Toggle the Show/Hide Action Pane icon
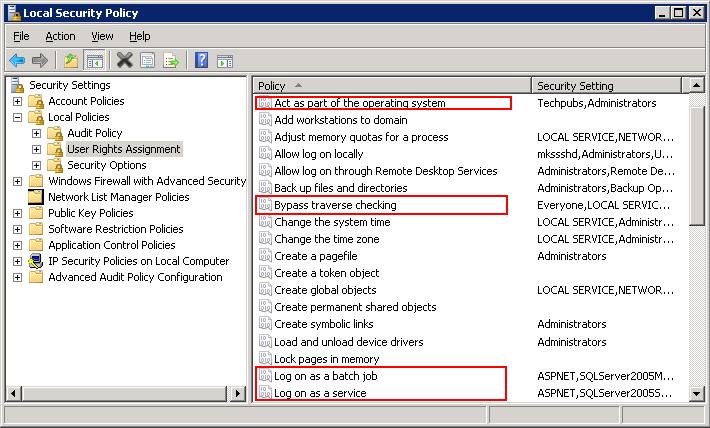This screenshot has height=428, width=710. click(225, 61)
